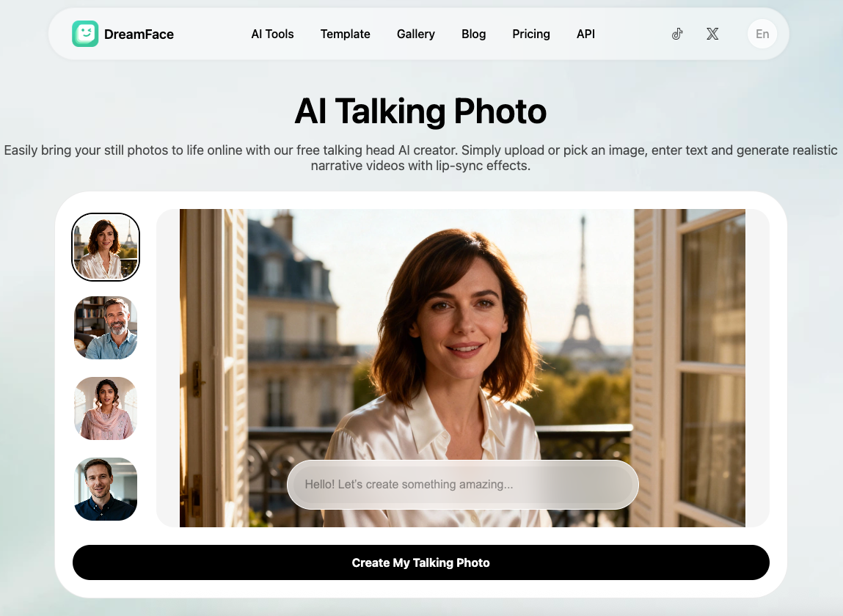Select the man in navy shirt thumbnail
Screen dimensions: 843x616
click(106, 488)
